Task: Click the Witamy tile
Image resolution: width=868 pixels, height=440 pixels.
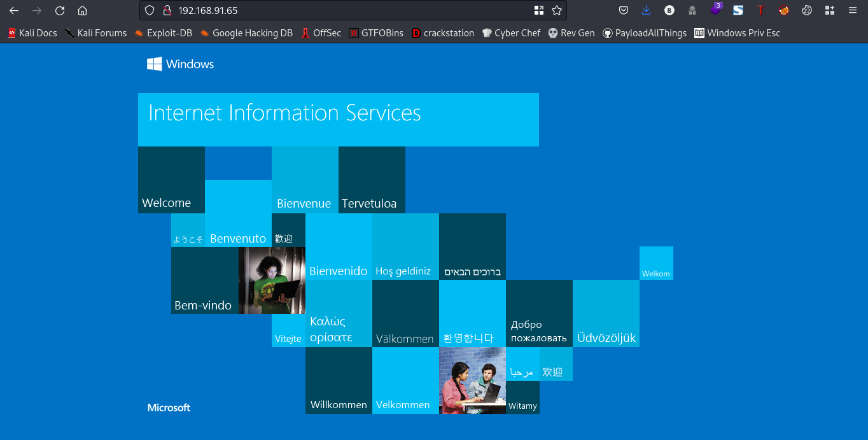Action: click(522, 397)
